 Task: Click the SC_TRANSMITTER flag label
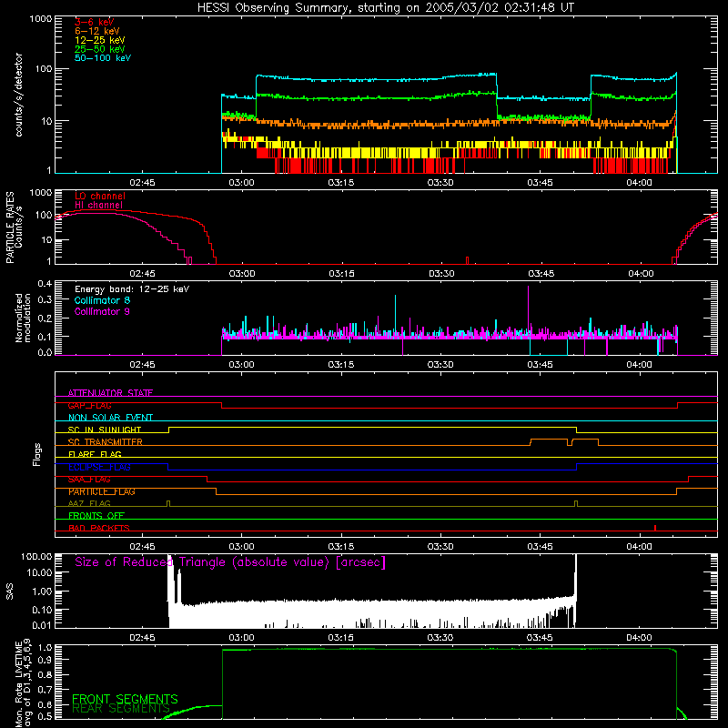point(106,441)
